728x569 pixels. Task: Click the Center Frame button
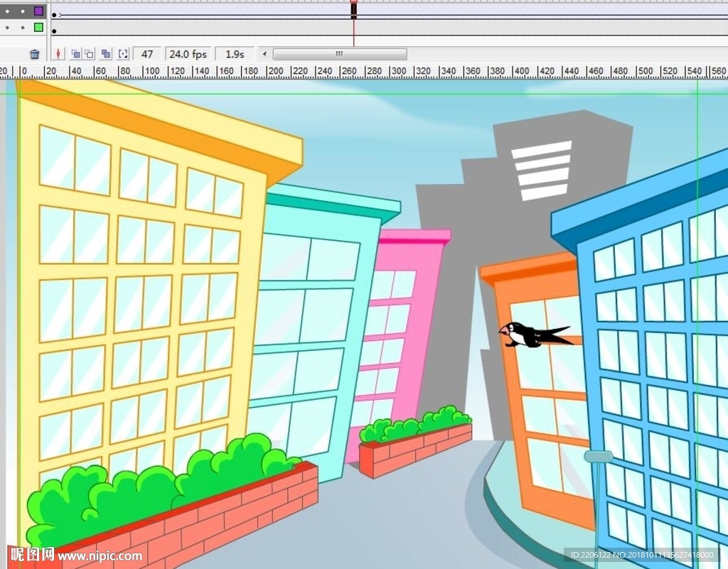pos(58,54)
